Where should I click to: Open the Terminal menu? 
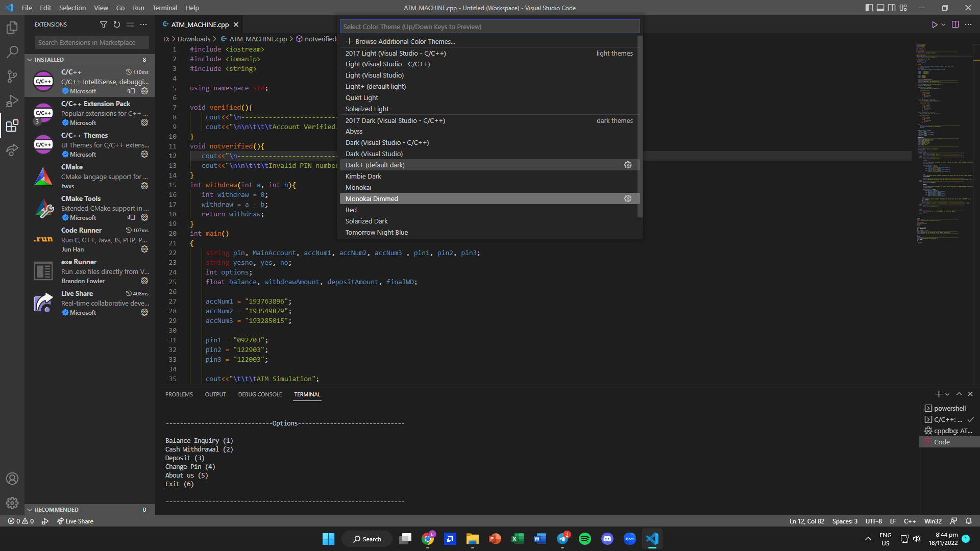(164, 8)
